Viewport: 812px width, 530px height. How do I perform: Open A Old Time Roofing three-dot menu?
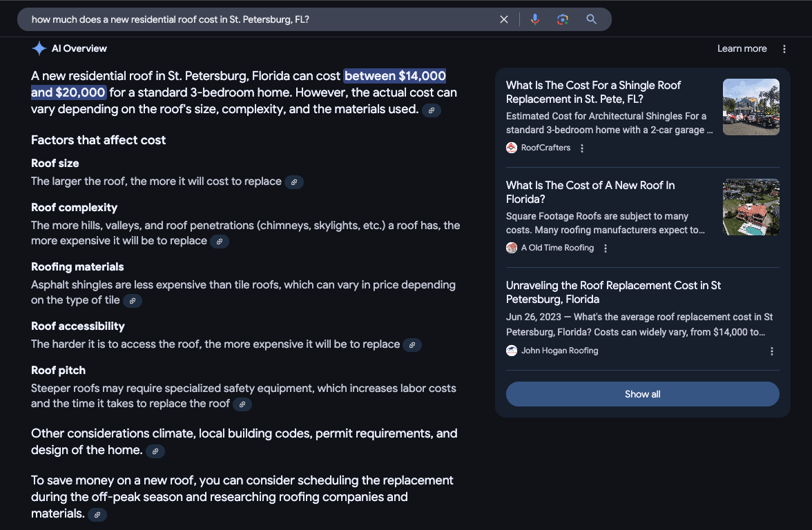[606, 248]
